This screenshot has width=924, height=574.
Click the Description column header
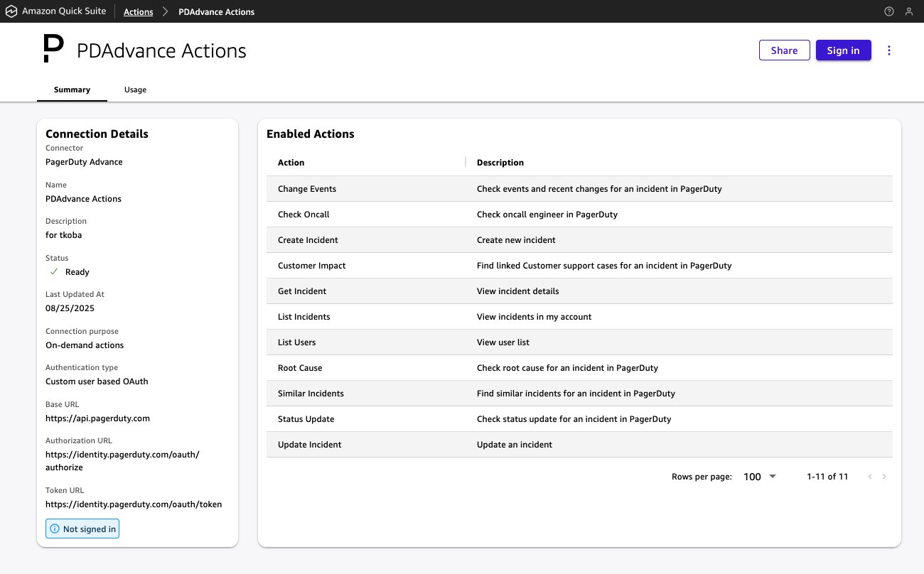(500, 163)
